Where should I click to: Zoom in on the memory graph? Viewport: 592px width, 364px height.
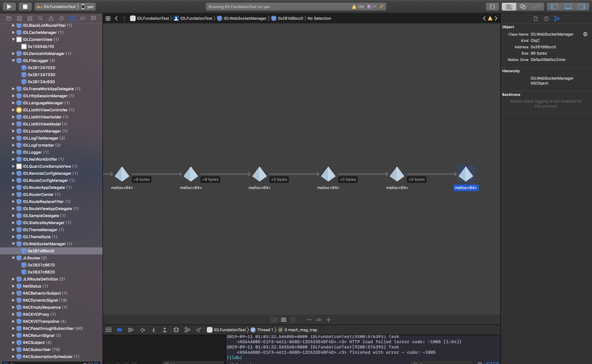pos(328,320)
